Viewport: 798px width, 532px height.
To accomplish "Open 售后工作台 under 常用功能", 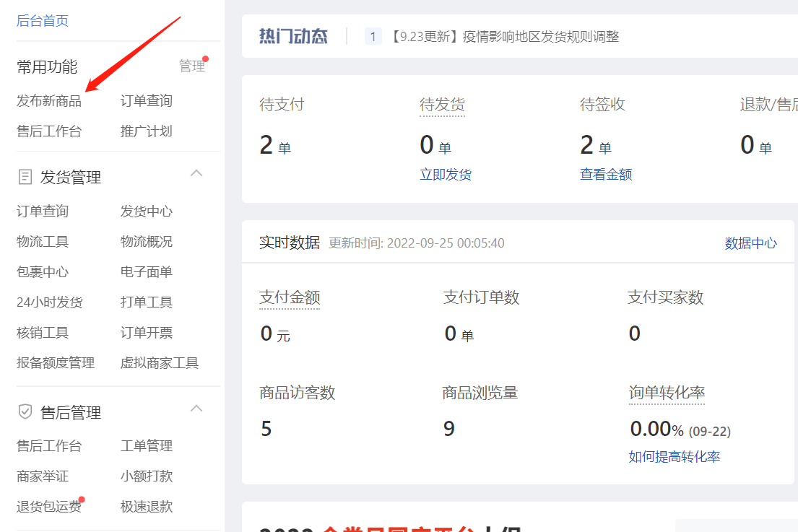I will 49,131.
